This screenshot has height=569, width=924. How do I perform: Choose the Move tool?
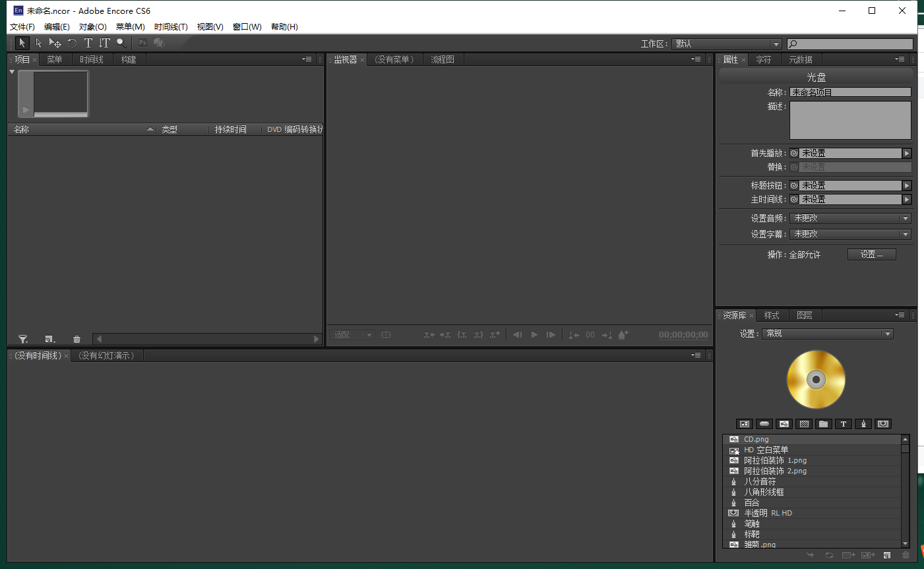(x=55, y=43)
